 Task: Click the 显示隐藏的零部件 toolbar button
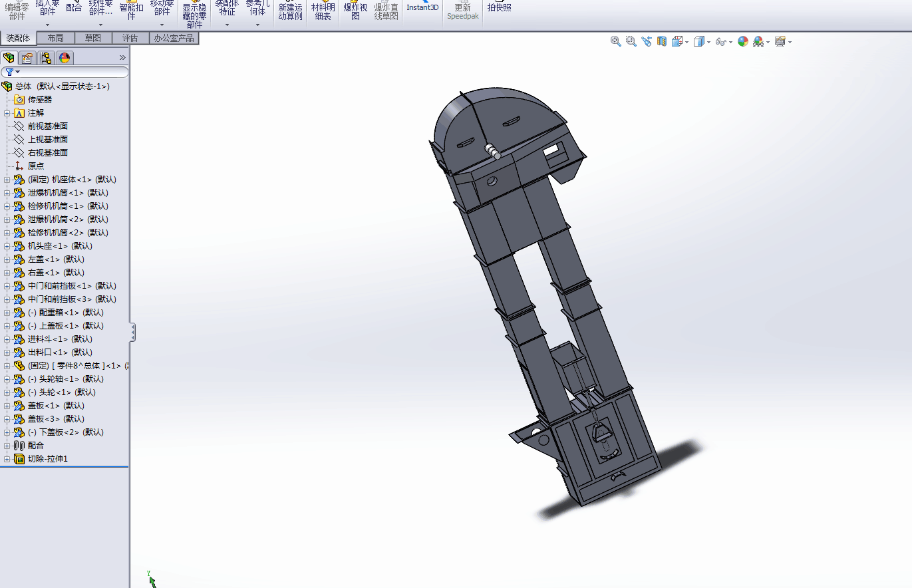[194, 15]
